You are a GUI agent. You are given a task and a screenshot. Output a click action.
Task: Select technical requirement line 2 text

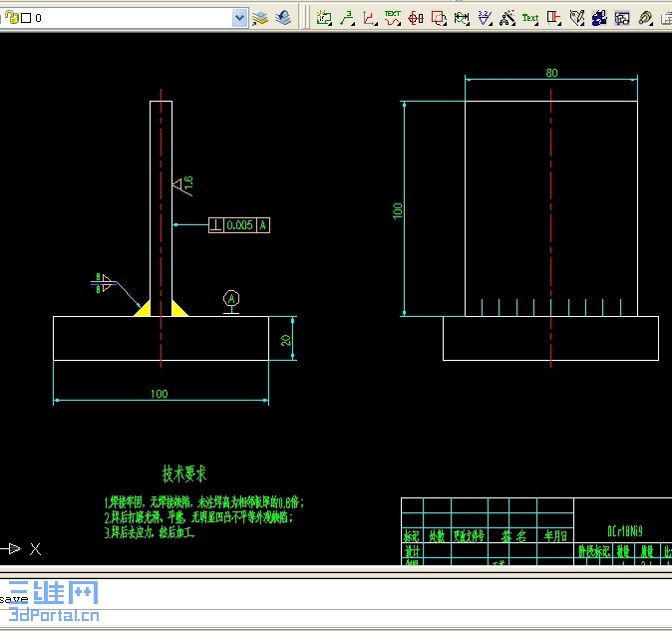198,517
